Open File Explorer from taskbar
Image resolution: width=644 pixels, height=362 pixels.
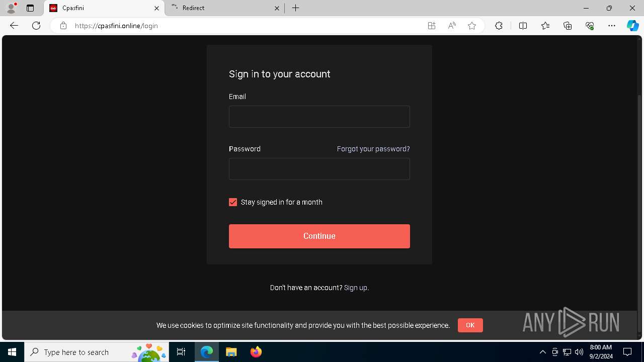[x=231, y=352]
